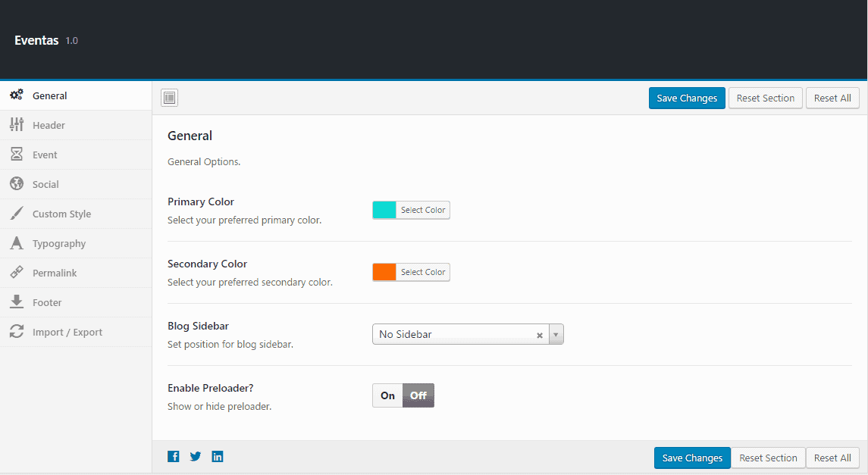Click the Header sliders icon in the sidebar
This screenshot has height=475, width=868.
(17, 125)
